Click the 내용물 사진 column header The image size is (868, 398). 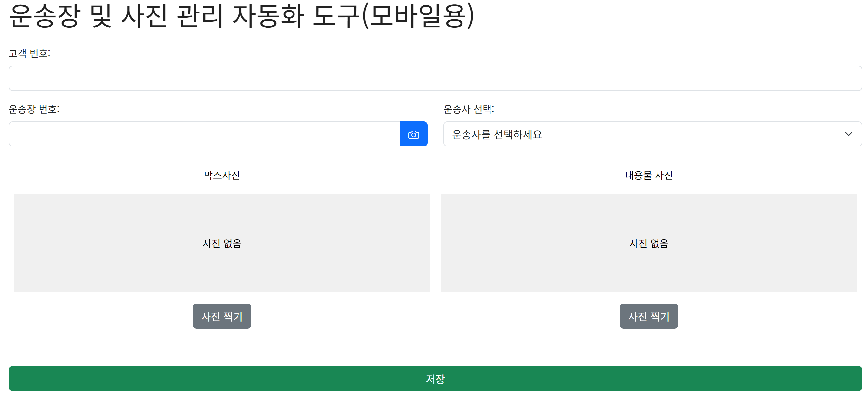pyautogui.click(x=648, y=175)
